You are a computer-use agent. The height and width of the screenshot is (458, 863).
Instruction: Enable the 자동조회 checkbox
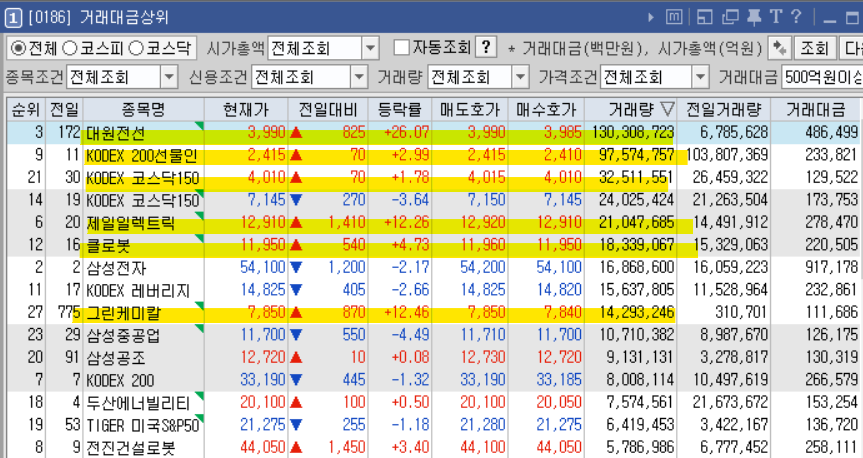(x=402, y=47)
